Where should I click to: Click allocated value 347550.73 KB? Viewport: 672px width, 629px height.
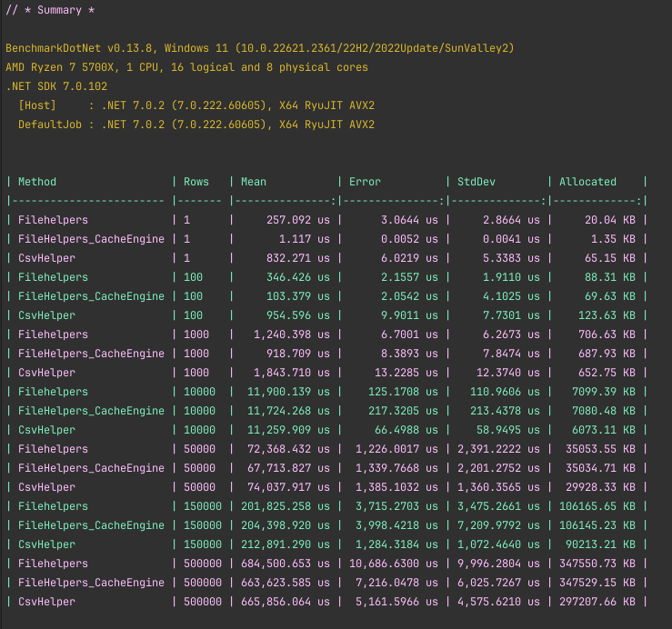[x=597, y=564]
